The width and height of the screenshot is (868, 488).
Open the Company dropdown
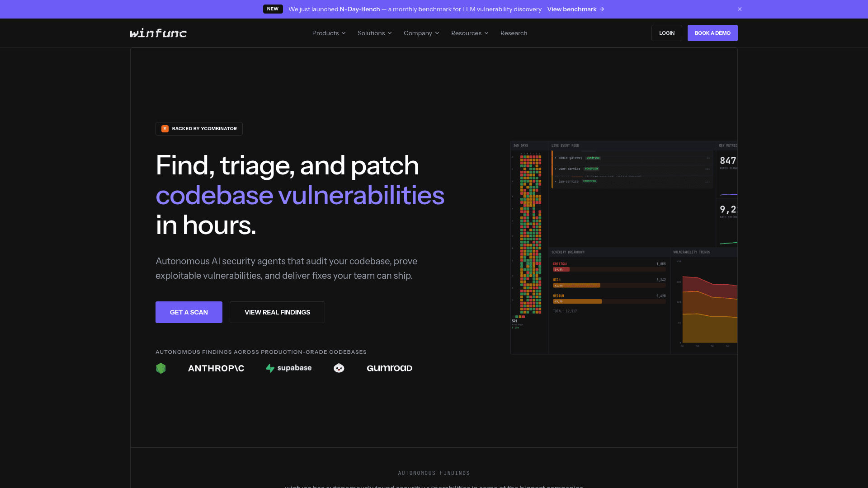pyautogui.click(x=421, y=33)
